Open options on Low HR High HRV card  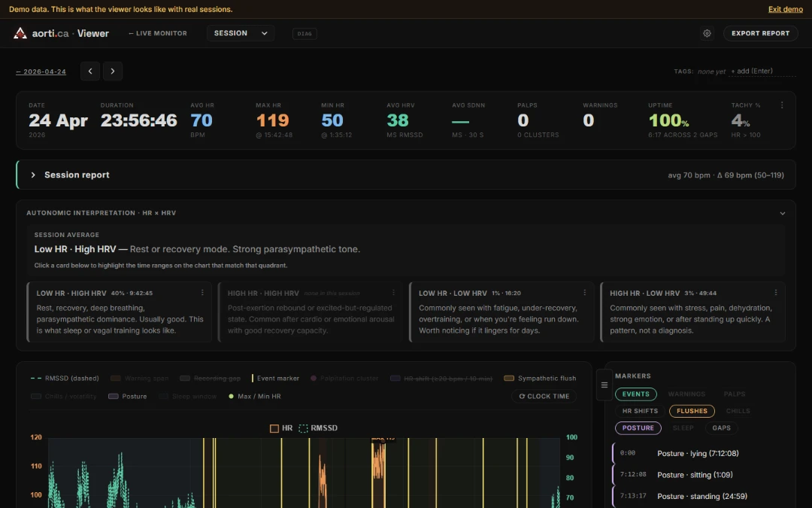click(202, 293)
